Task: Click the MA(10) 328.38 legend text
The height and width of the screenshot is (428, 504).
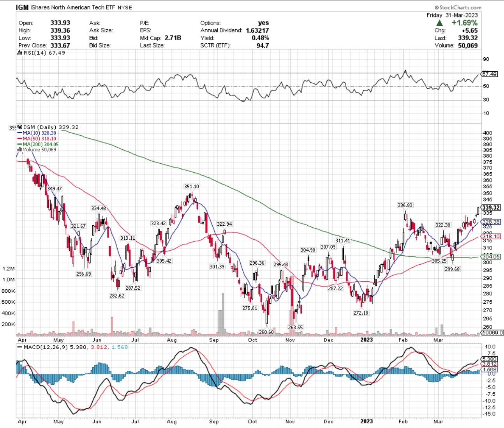Action: (x=39, y=133)
